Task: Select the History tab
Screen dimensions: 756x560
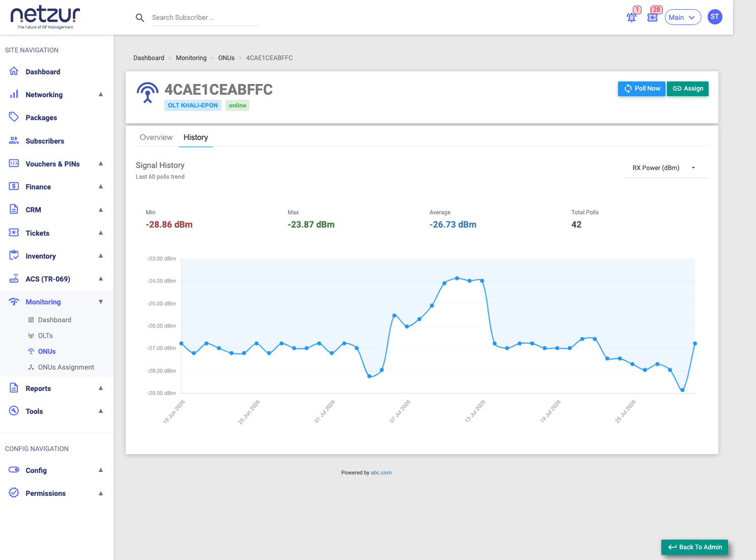Action: pos(195,137)
